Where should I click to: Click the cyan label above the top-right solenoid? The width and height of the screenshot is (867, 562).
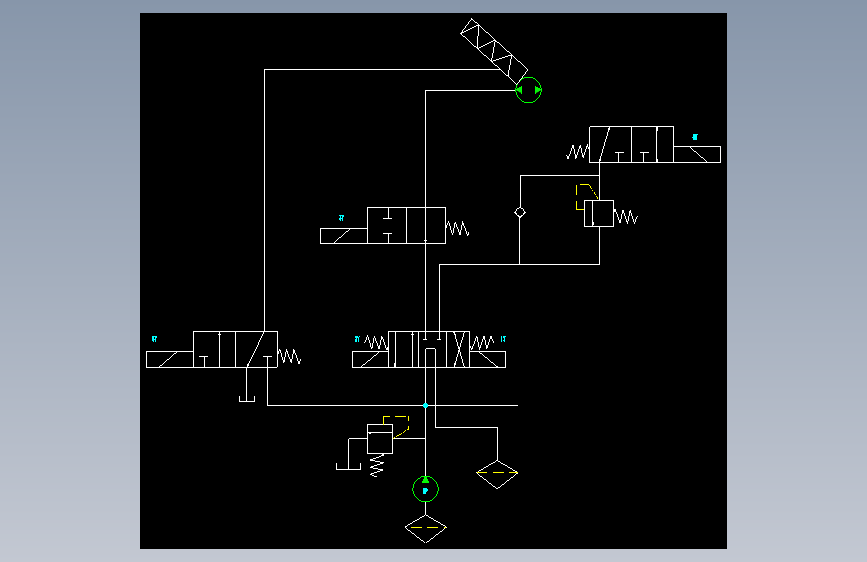[x=695, y=137]
